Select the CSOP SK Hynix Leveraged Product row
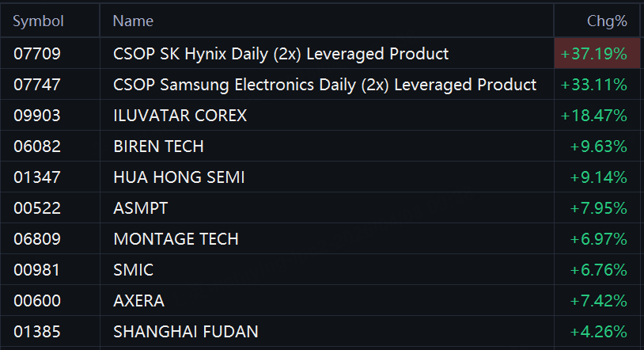The width and height of the screenshot is (644, 350). [281, 54]
